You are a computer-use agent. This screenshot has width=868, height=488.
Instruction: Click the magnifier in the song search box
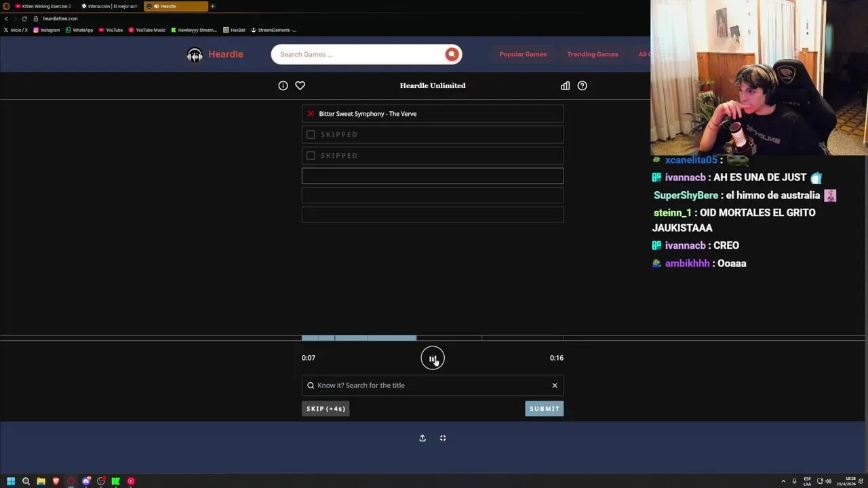[x=311, y=385]
